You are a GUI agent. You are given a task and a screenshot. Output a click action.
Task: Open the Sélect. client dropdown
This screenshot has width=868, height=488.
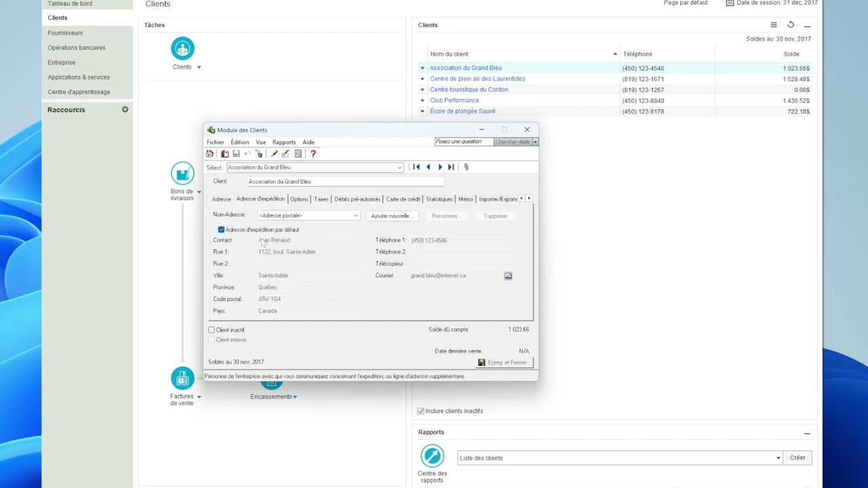click(x=399, y=167)
